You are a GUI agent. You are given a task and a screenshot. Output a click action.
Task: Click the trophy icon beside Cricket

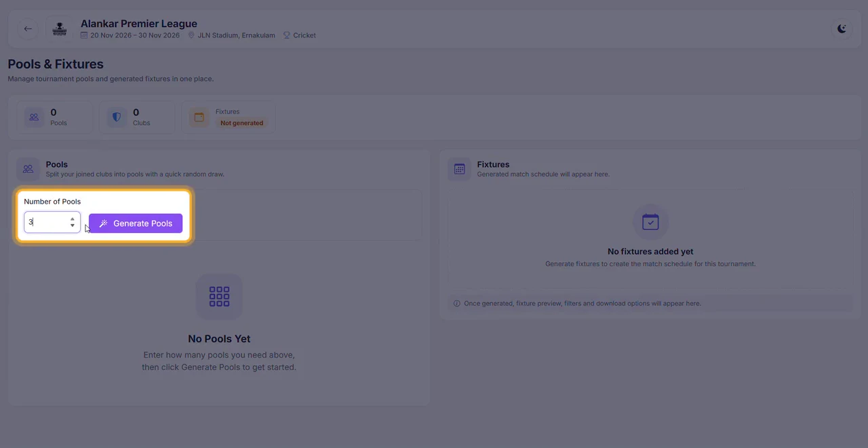pyautogui.click(x=287, y=35)
